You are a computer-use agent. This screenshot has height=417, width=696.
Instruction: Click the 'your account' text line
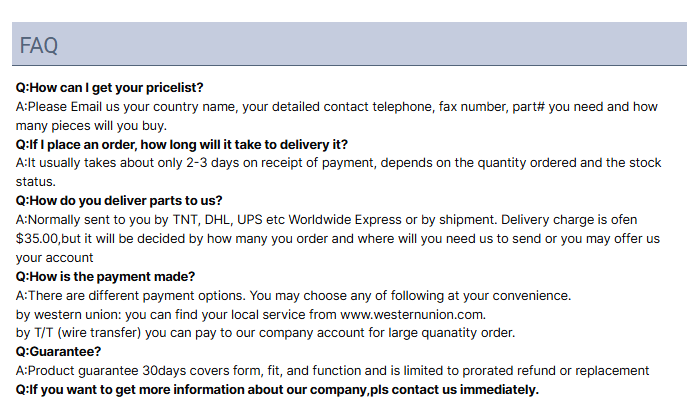point(54,258)
